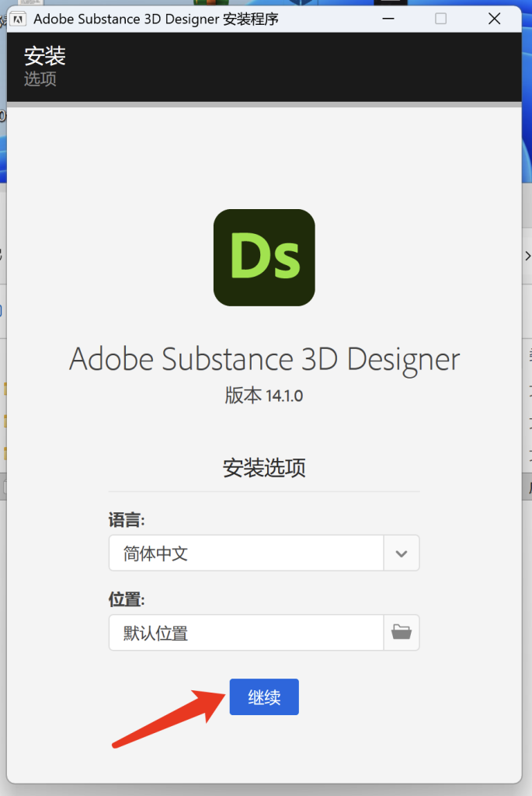The width and height of the screenshot is (532, 796).
Task: Open the folder browse icon for install location
Action: (402, 632)
